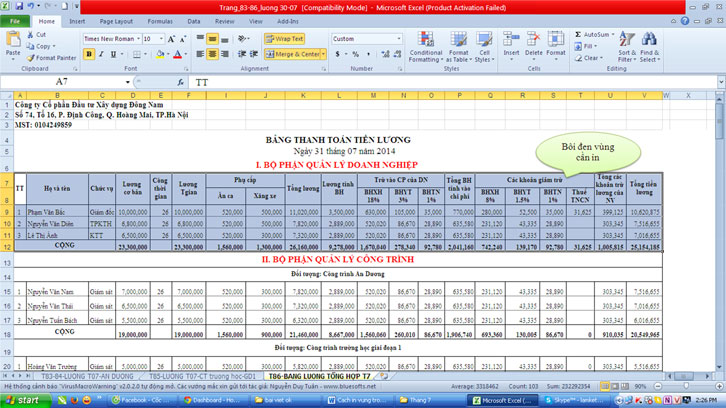Click the Save icon in Quick Access Toolbar

19,6
